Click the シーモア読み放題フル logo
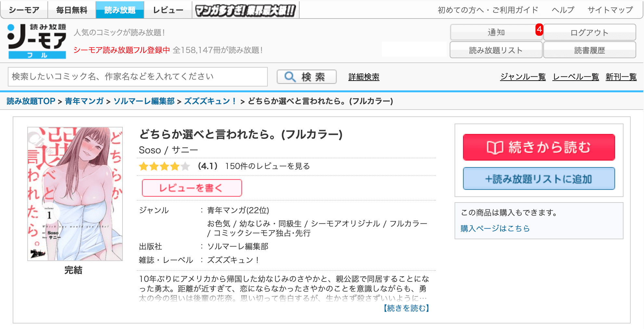 [37, 41]
